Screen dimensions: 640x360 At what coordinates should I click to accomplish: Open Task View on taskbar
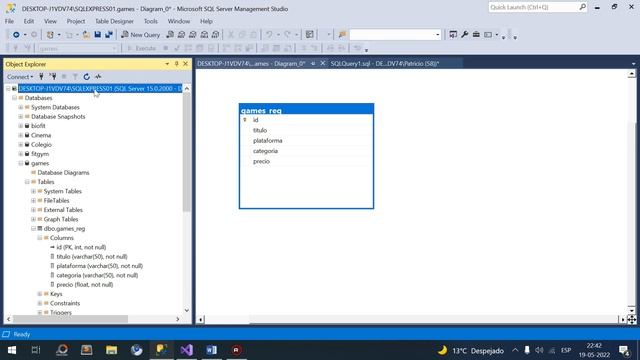pos(36,350)
